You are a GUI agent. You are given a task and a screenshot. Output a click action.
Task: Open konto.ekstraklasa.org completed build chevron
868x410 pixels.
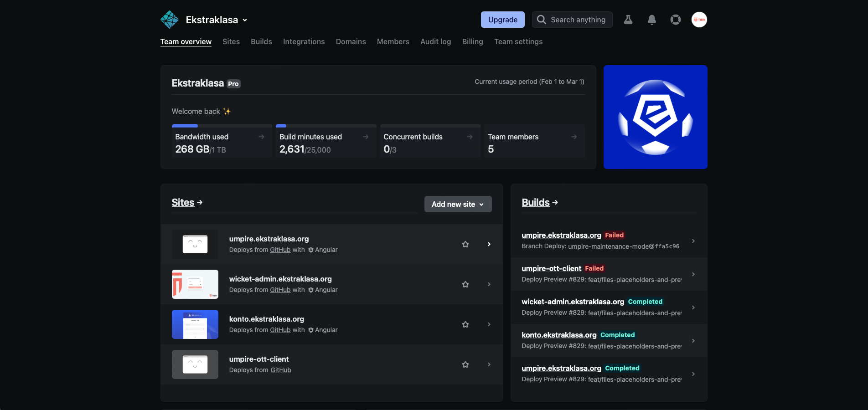click(693, 341)
